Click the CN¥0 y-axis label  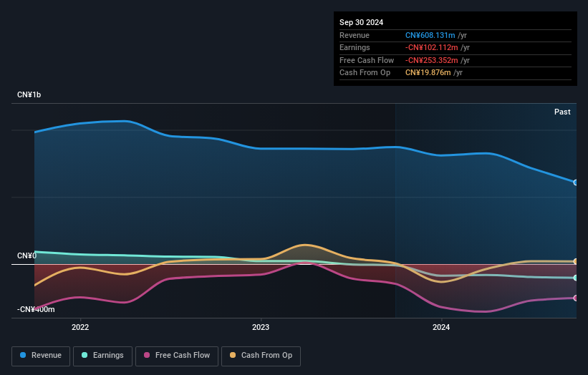coord(26,256)
